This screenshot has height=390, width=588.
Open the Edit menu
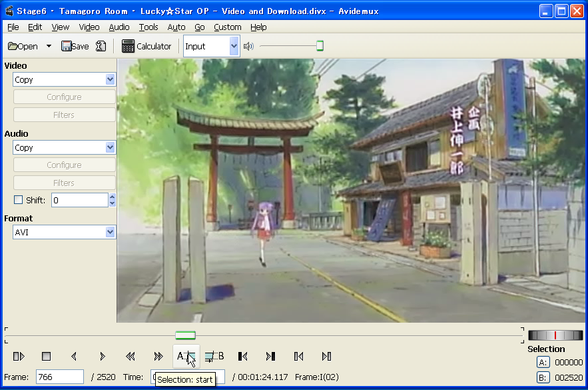[35, 27]
